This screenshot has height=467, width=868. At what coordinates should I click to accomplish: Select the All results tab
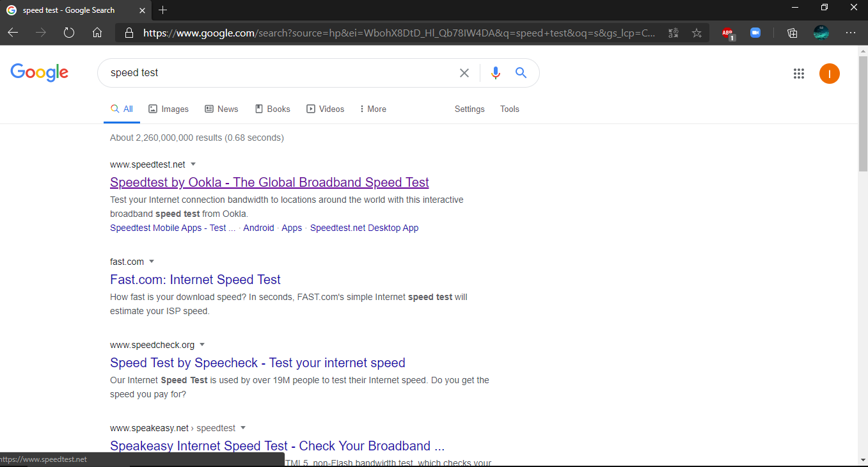click(x=122, y=109)
